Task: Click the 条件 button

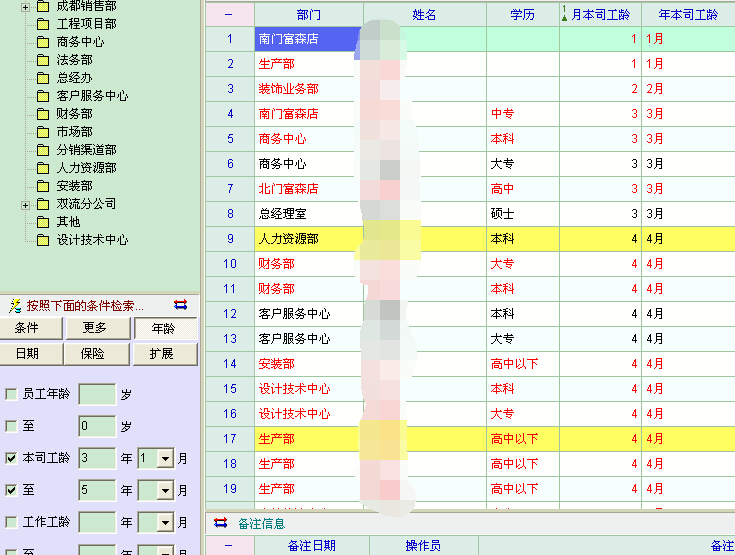Action: click(27, 329)
